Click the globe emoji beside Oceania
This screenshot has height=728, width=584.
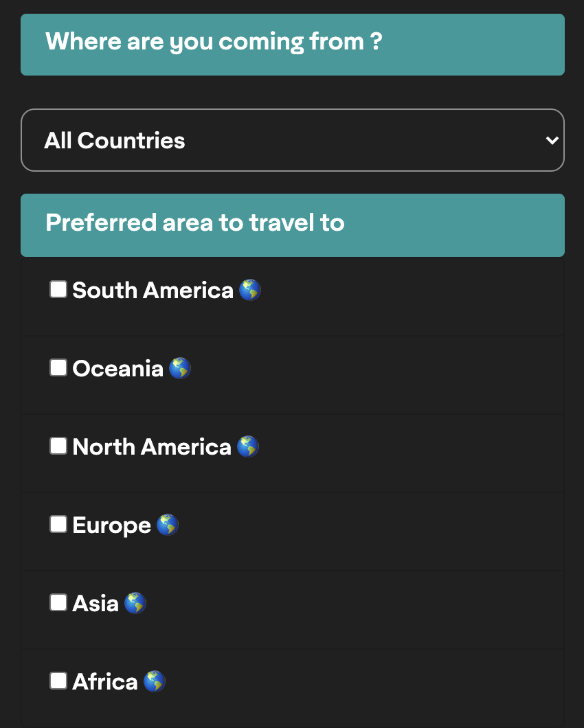[180, 368]
